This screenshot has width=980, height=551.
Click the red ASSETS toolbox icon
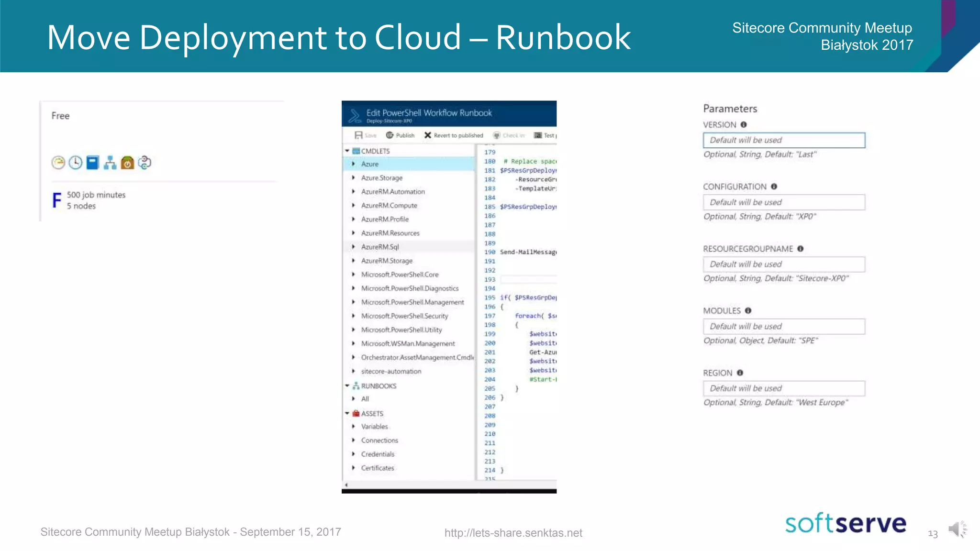click(x=356, y=413)
